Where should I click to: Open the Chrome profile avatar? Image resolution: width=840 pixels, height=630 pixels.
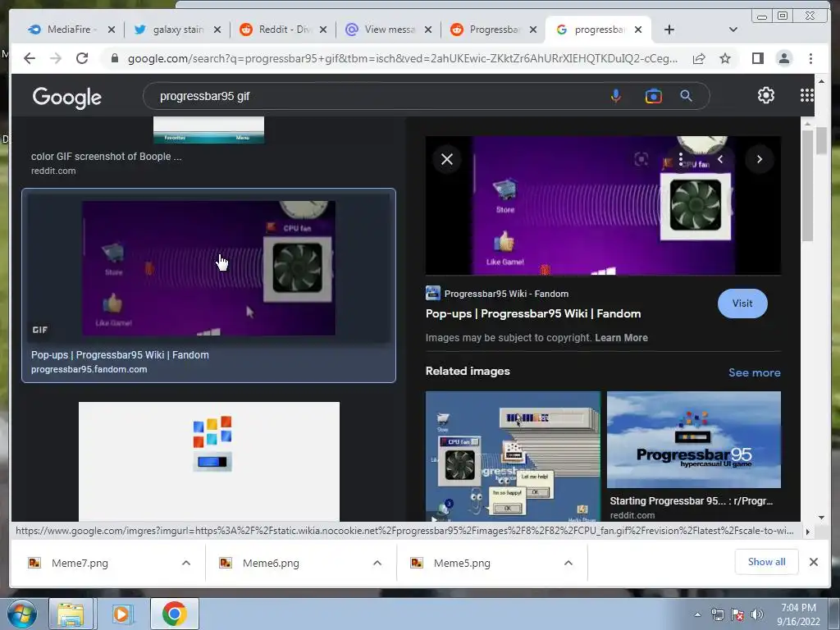(x=783, y=58)
